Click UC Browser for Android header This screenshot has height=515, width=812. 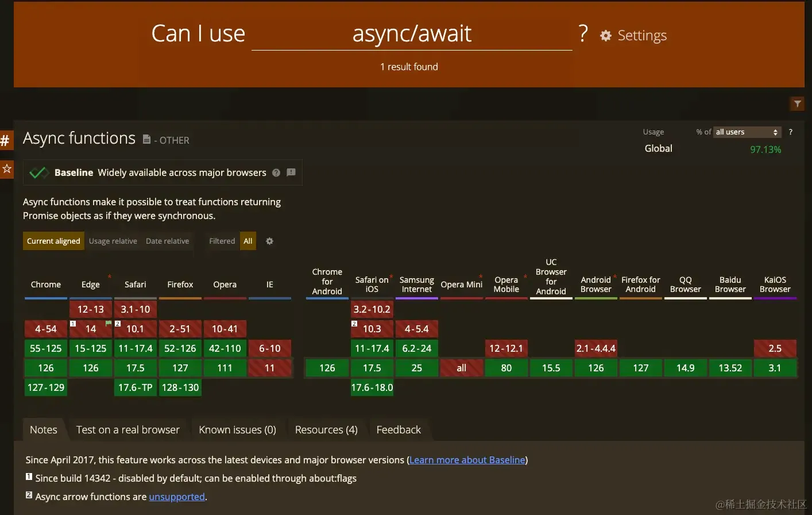551,276
